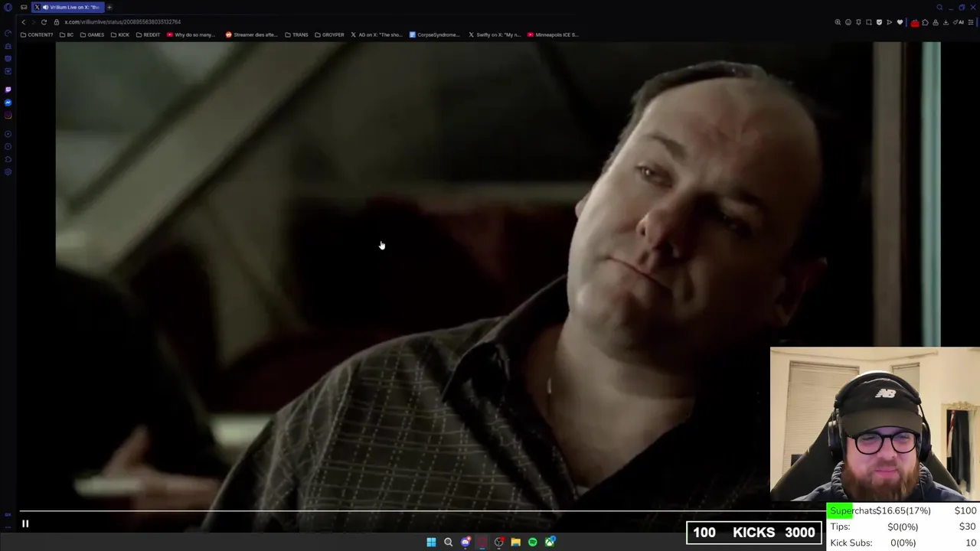The height and width of the screenshot is (551, 980).
Task: Open the AI assistant toolbar icon
Action: pos(960,22)
